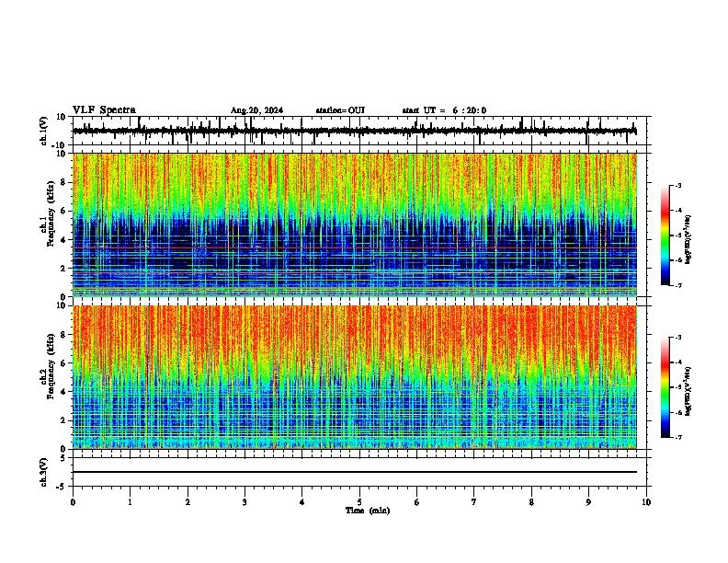
Task: Click the "start UT = 6:20:0" header text
Action: (444, 110)
